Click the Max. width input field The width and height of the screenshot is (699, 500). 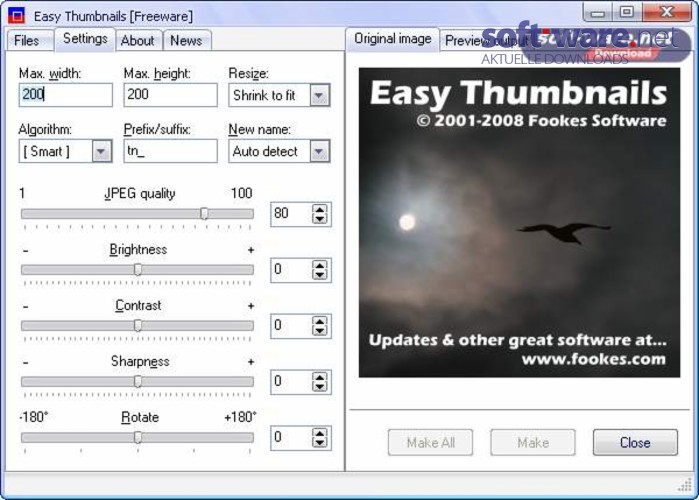(66, 94)
